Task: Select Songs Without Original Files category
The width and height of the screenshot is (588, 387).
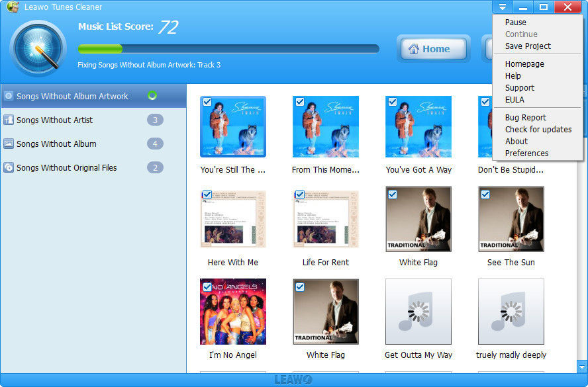Action: [93, 167]
